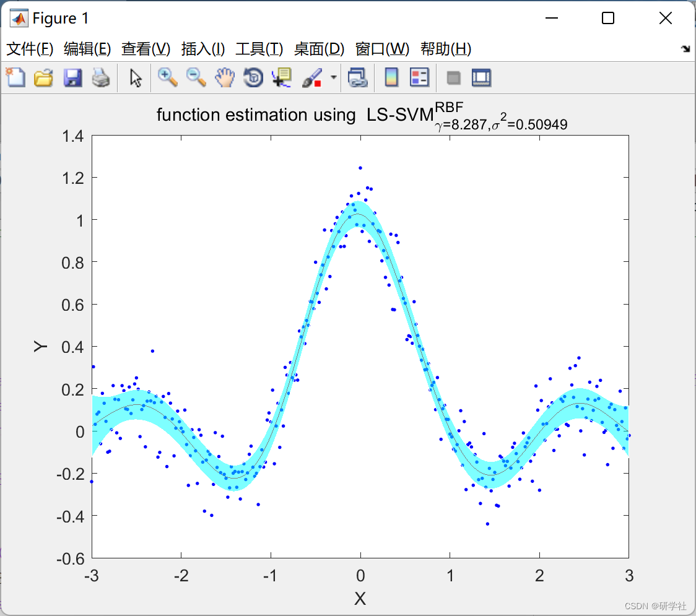Open the 文件(F) menu
This screenshot has width=696, height=616.
pyautogui.click(x=30, y=49)
